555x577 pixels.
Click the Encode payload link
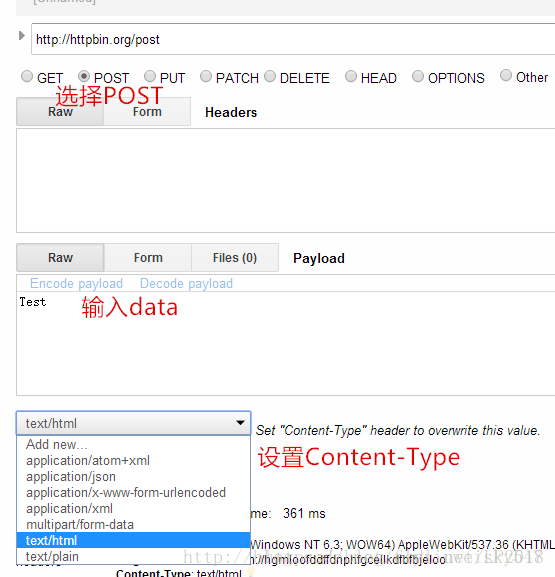(76, 283)
